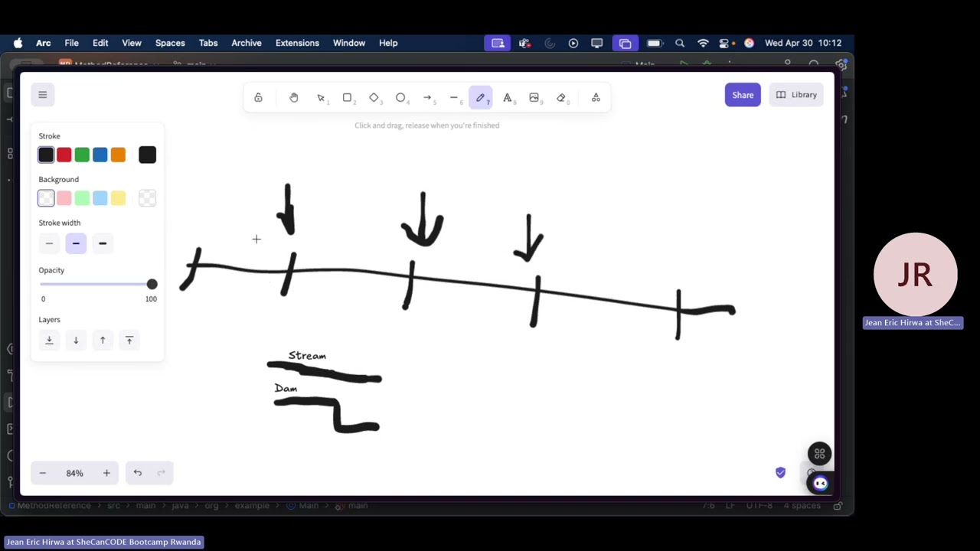Choose black stroke color

[46, 155]
